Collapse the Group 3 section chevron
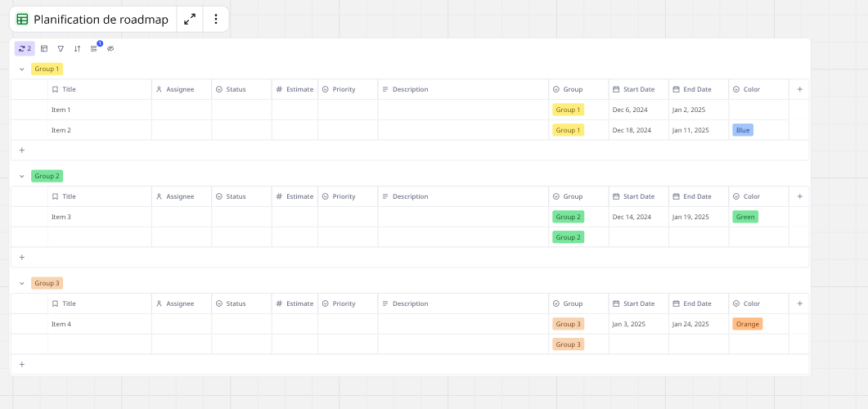The image size is (868, 409). (22, 283)
